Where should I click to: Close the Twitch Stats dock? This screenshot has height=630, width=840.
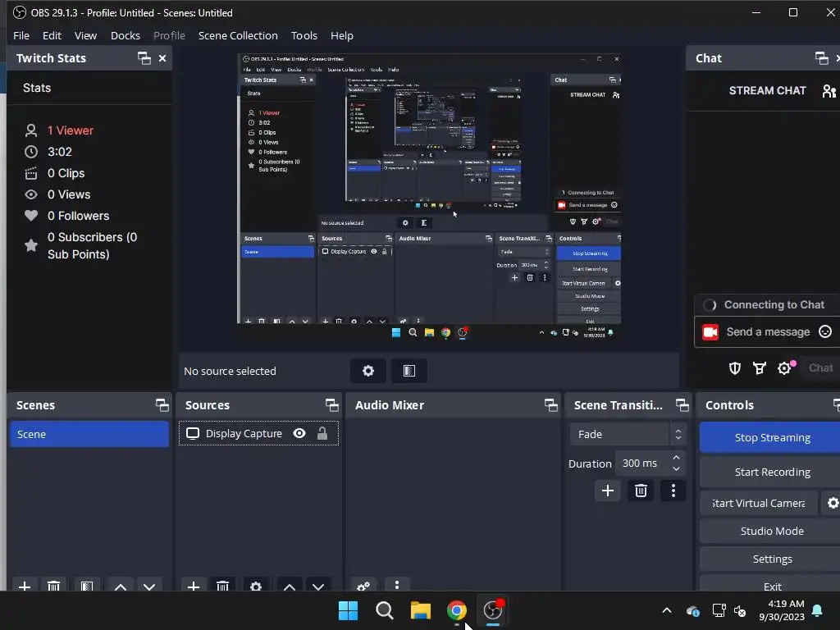tap(162, 58)
